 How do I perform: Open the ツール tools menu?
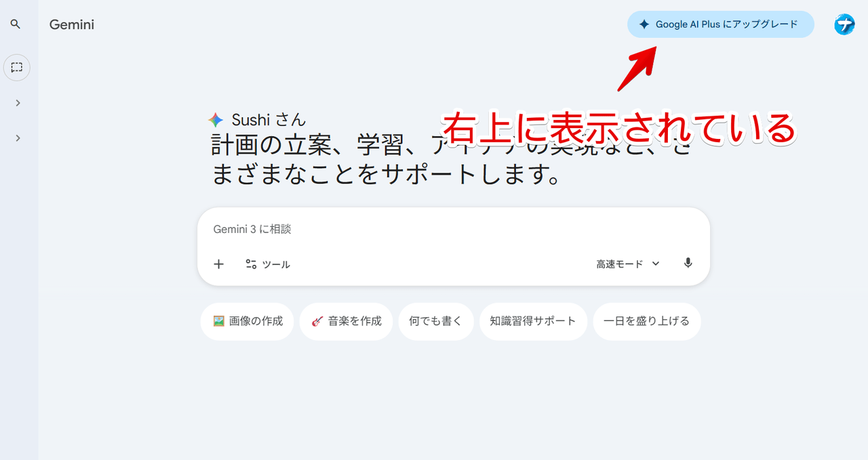[268, 264]
